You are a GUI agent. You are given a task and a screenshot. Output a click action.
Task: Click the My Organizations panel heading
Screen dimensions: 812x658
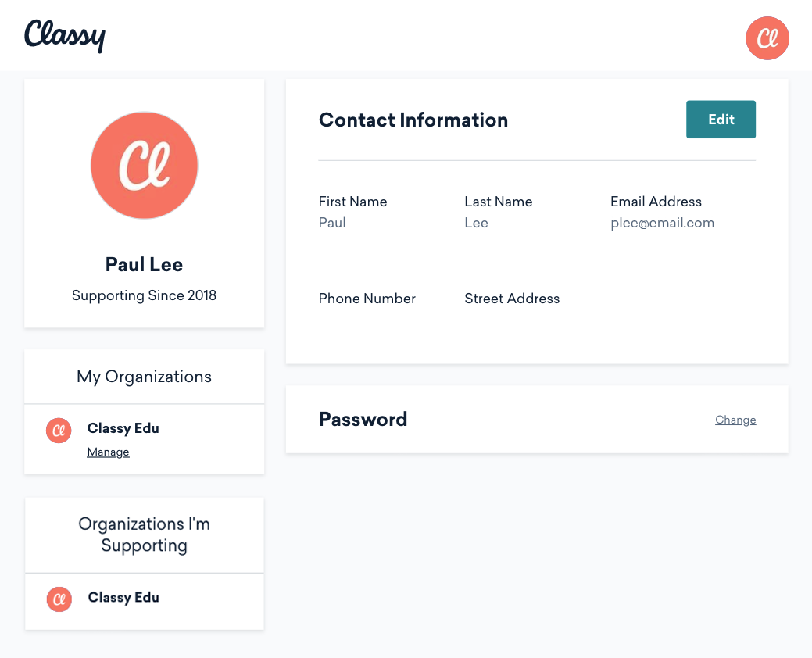(145, 377)
